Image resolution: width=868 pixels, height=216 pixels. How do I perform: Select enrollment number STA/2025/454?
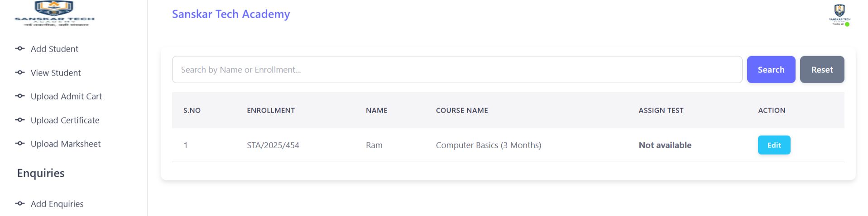(x=273, y=145)
